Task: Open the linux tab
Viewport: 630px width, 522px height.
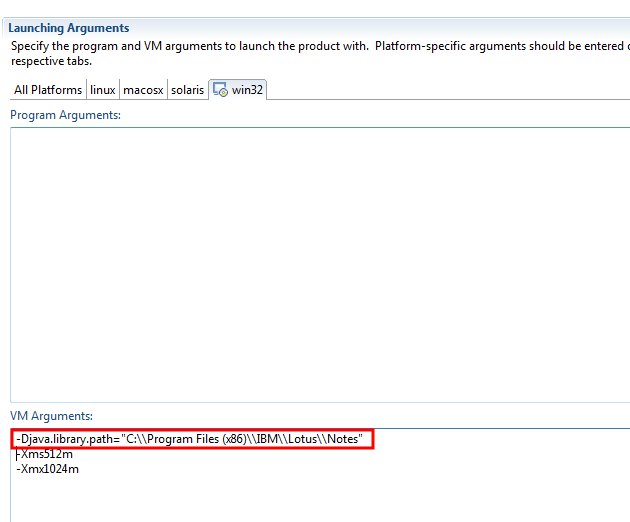Action: point(102,90)
